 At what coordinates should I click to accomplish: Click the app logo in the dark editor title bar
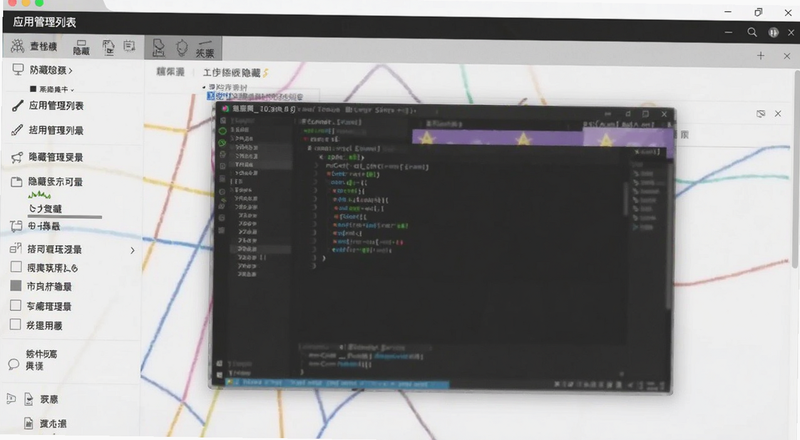click(225, 109)
